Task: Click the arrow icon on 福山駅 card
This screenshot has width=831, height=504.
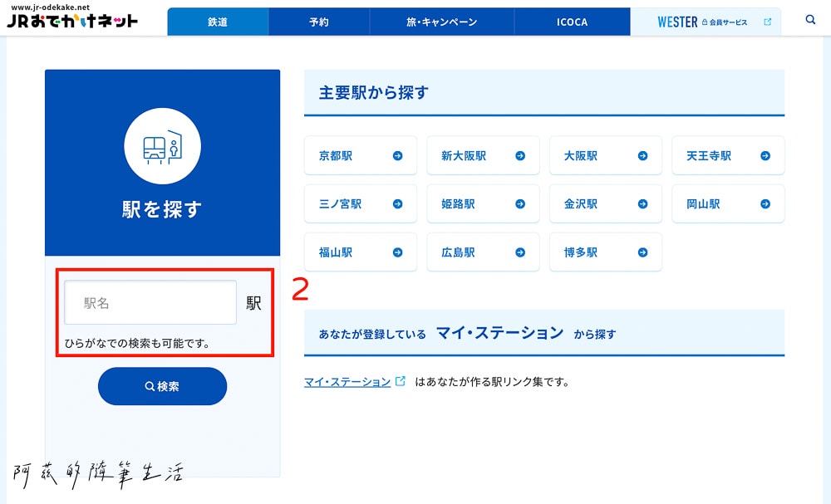Action: click(397, 252)
